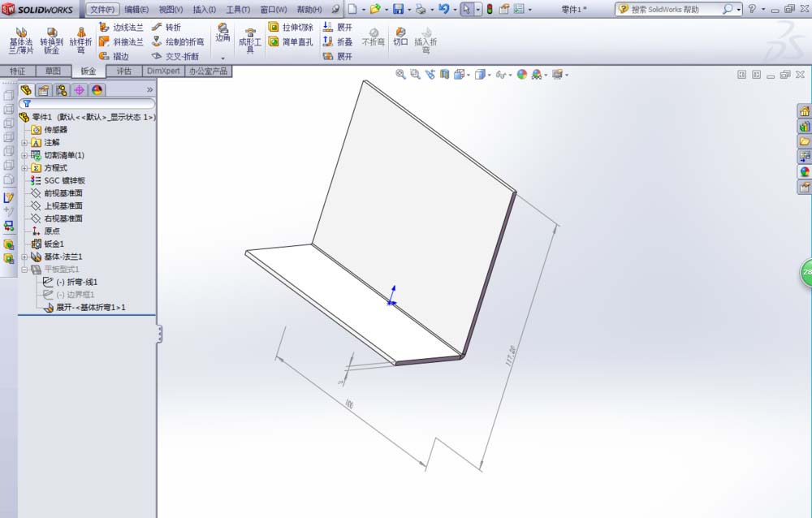
Task: Expand the 切割清单(1) tree node
Action: (x=24, y=155)
